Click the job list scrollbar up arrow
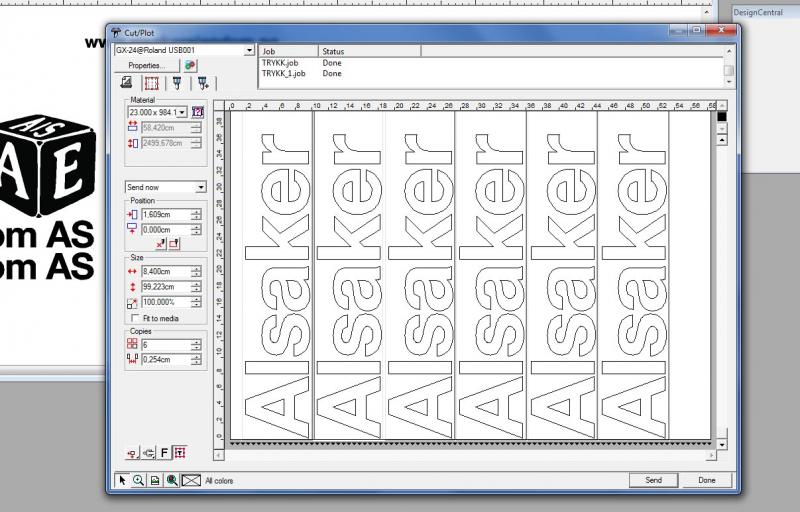800x512 pixels. pos(729,51)
